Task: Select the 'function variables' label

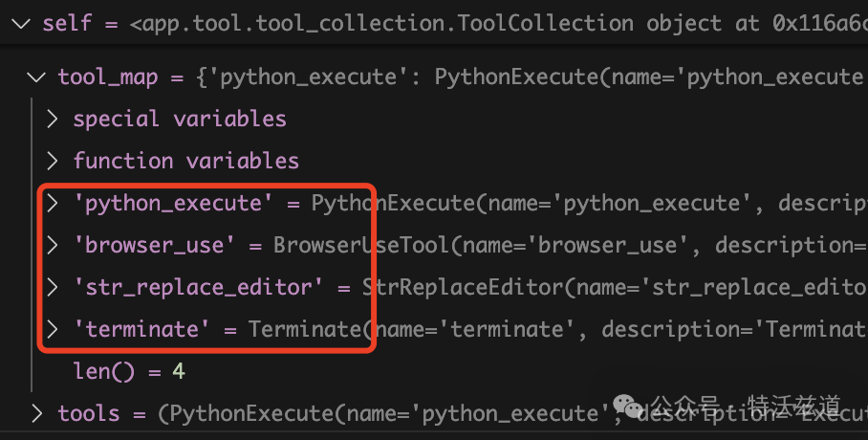Action: point(186,161)
